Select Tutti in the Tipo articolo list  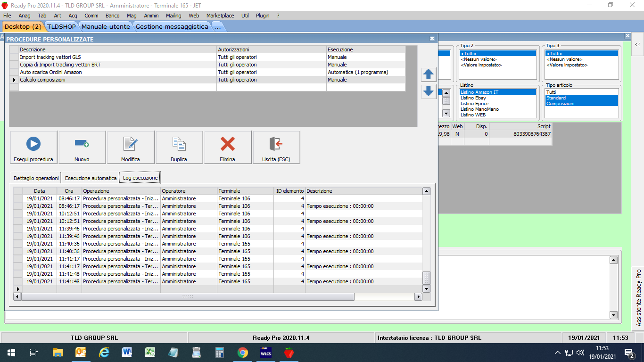click(x=581, y=92)
